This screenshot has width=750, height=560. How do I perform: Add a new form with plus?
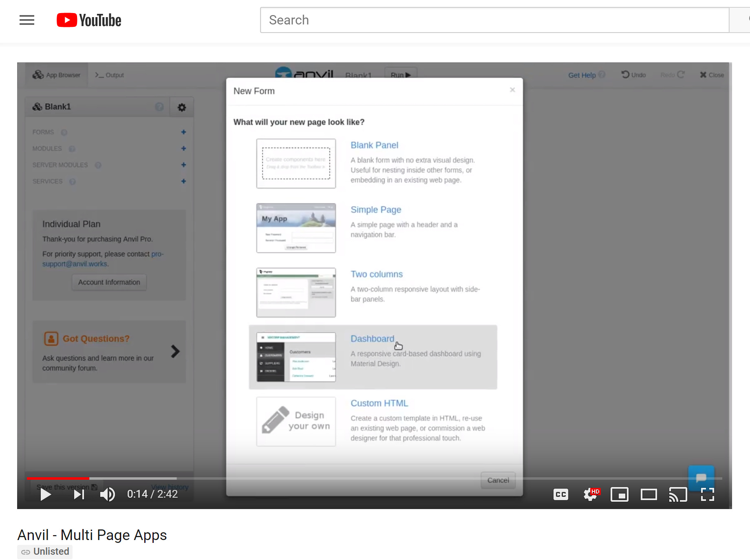(x=183, y=132)
